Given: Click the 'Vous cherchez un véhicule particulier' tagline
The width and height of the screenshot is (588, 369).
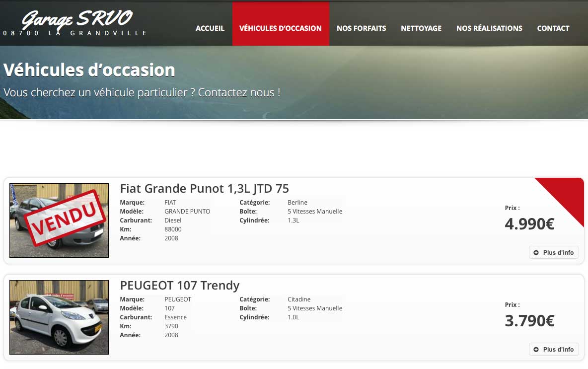Looking at the screenshot, I should pos(142,93).
